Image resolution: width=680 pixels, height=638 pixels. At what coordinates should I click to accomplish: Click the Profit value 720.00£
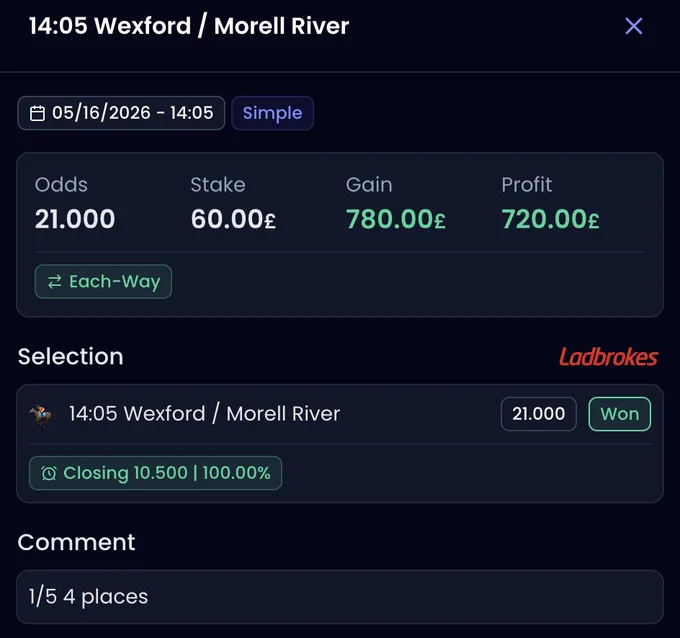[550, 219]
